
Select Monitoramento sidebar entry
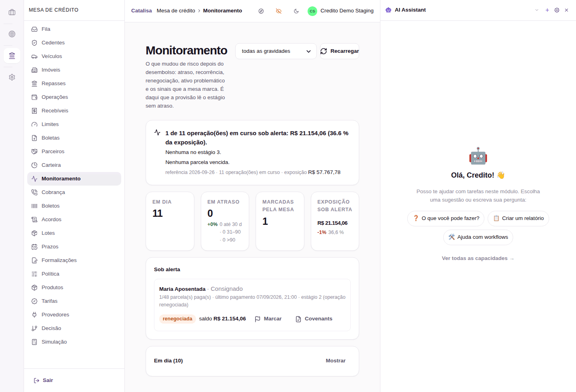click(74, 179)
